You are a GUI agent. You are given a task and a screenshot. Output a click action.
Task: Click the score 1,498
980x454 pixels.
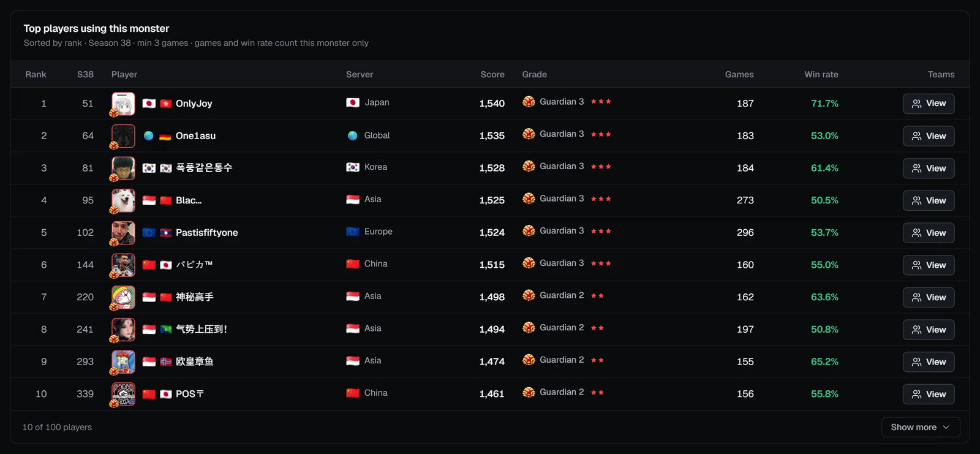pyautogui.click(x=492, y=297)
